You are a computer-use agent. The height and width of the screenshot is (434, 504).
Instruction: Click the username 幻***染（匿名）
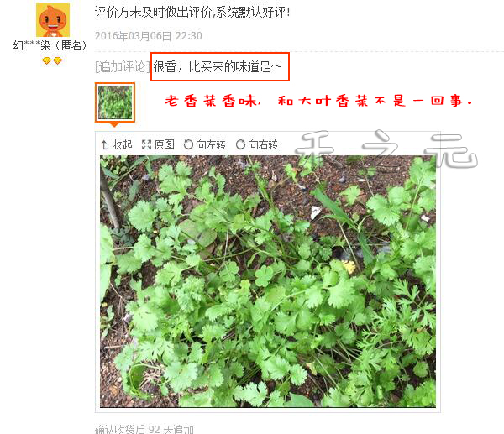(50, 45)
